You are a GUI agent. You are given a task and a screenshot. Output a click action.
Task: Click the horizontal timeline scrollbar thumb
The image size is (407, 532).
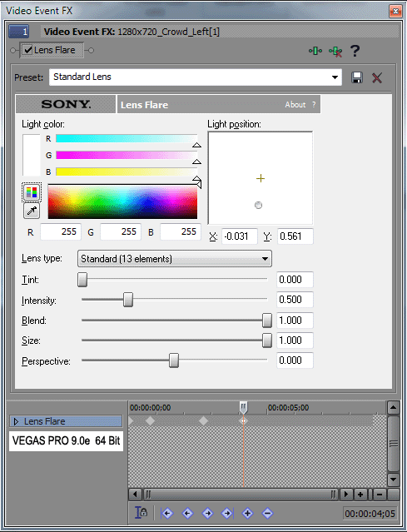241,495
